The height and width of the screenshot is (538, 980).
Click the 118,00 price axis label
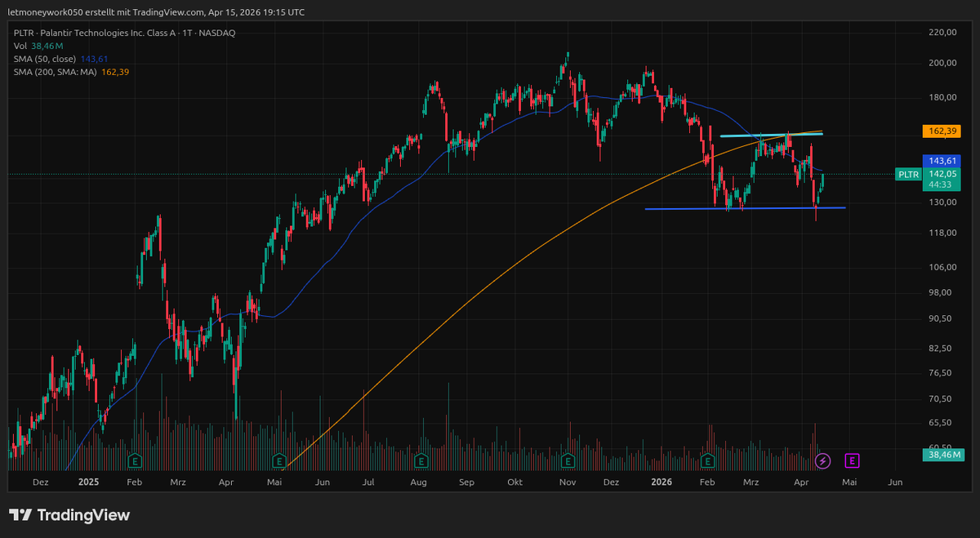pyautogui.click(x=942, y=233)
